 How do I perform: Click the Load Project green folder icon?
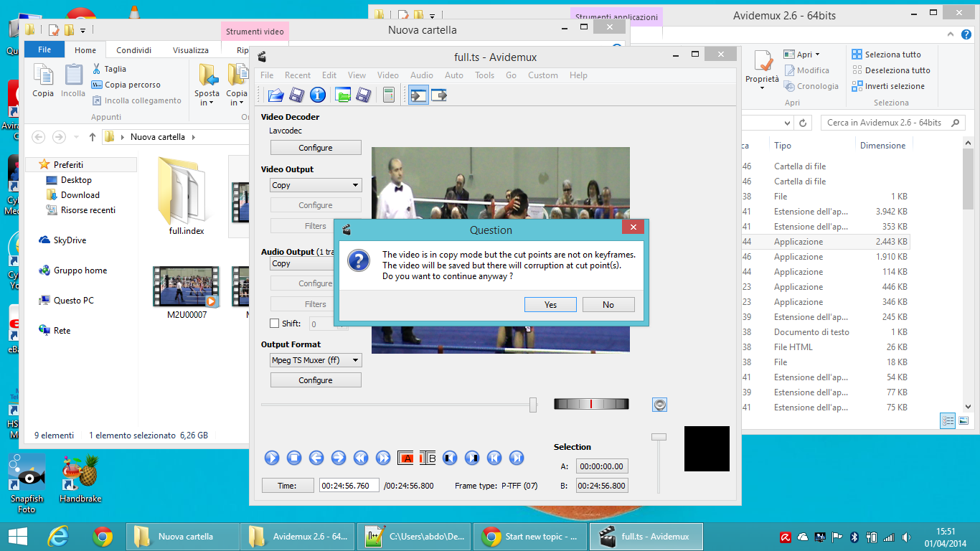tap(343, 95)
